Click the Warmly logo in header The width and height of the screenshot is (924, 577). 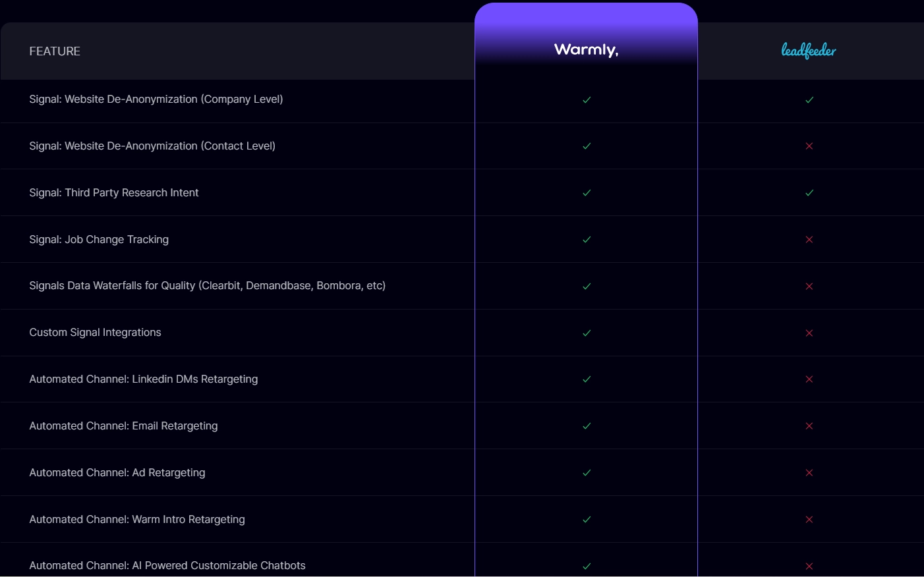click(x=586, y=50)
